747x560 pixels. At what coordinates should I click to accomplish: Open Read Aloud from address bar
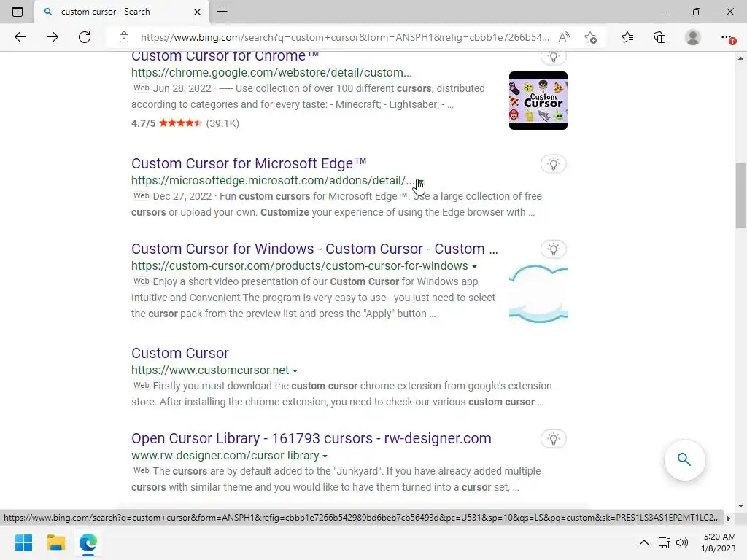pos(564,37)
